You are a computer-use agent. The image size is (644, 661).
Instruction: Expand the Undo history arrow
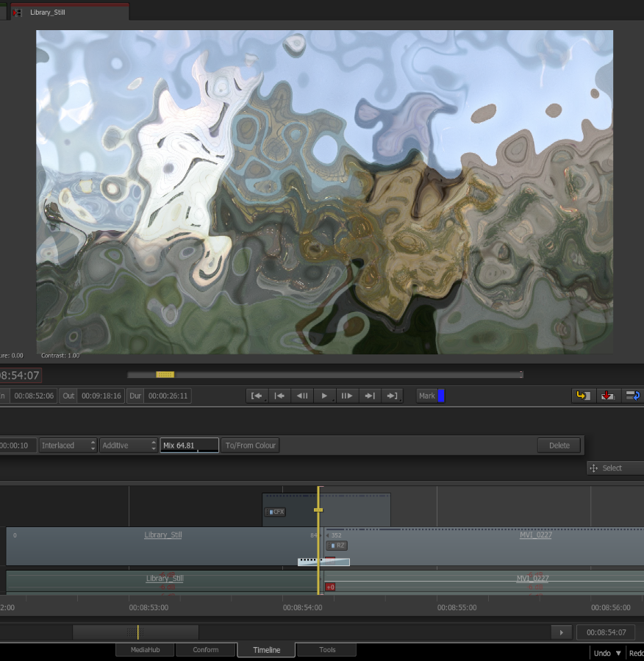[x=618, y=653]
